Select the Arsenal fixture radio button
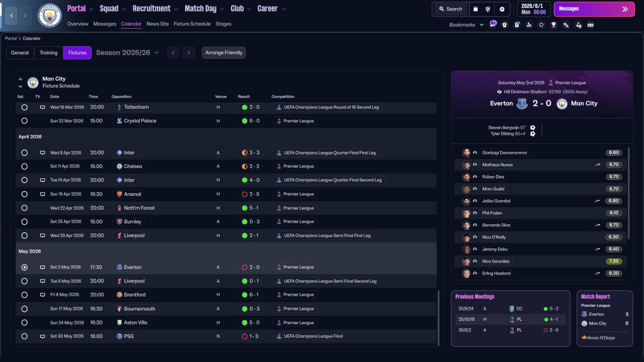 (24, 194)
